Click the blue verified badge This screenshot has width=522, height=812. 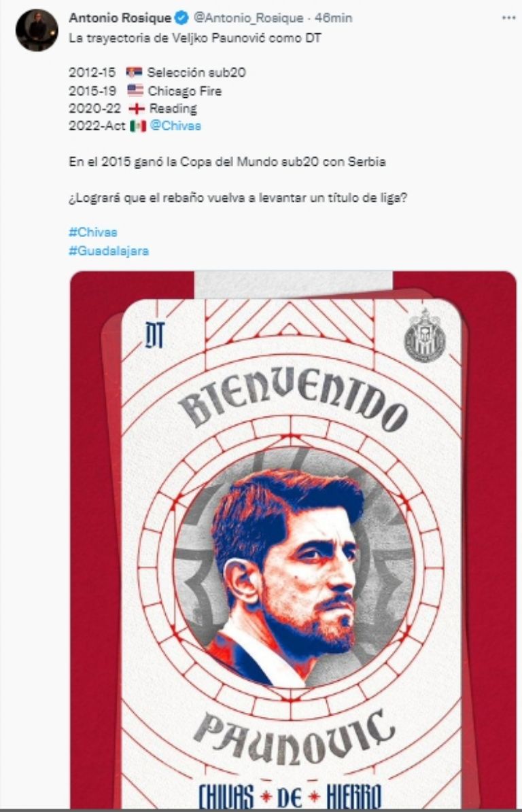coord(181,18)
